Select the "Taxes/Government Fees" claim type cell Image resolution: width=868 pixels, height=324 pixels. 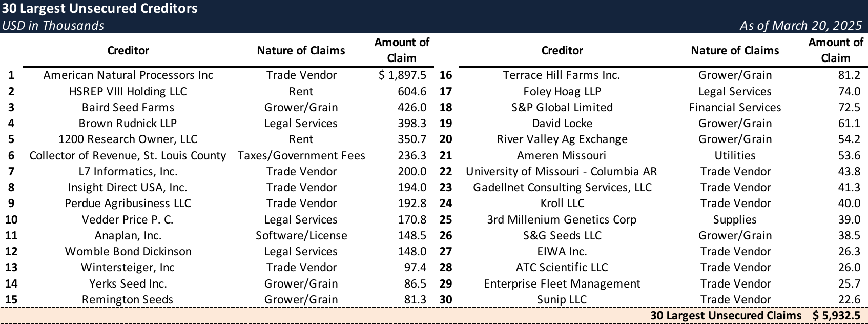pyautogui.click(x=301, y=155)
